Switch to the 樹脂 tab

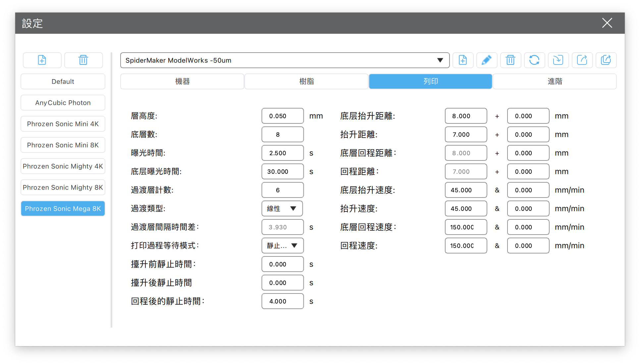(306, 81)
